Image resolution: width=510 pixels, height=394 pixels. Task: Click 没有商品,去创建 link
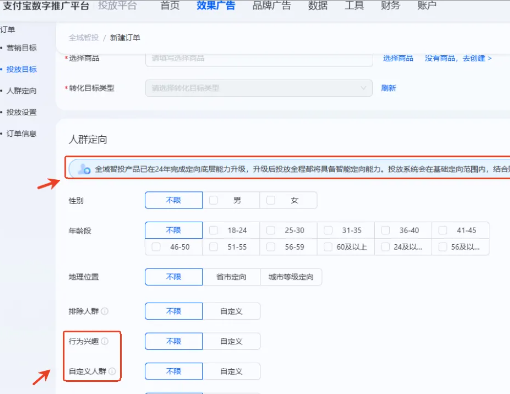point(458,58)
